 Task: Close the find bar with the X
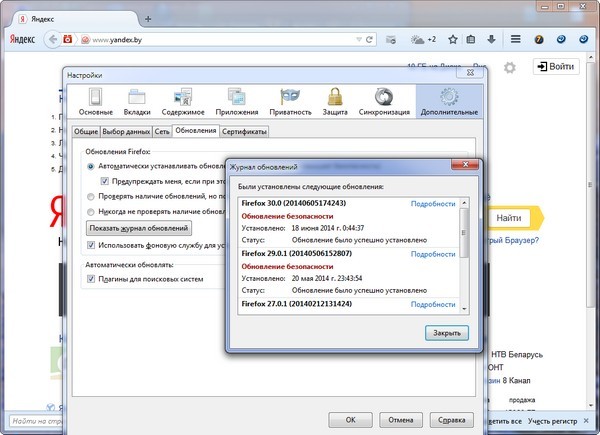(586, 420)
